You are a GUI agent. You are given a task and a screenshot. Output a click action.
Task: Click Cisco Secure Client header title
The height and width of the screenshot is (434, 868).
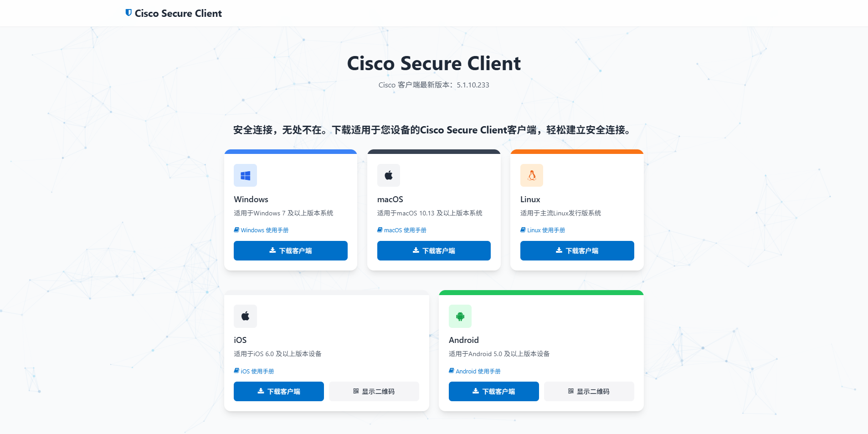pos(178,13)
